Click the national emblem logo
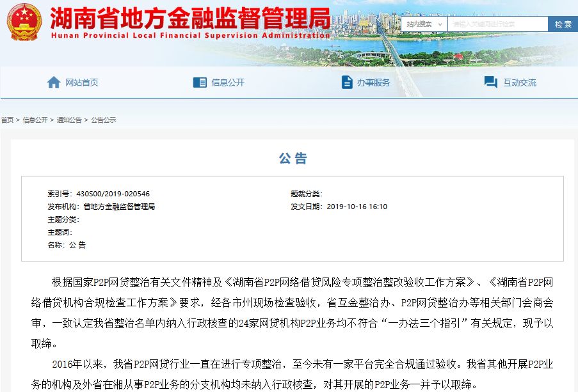Image resolution: width=578 pixels, height=392 pixels. [x=24, y=22]
